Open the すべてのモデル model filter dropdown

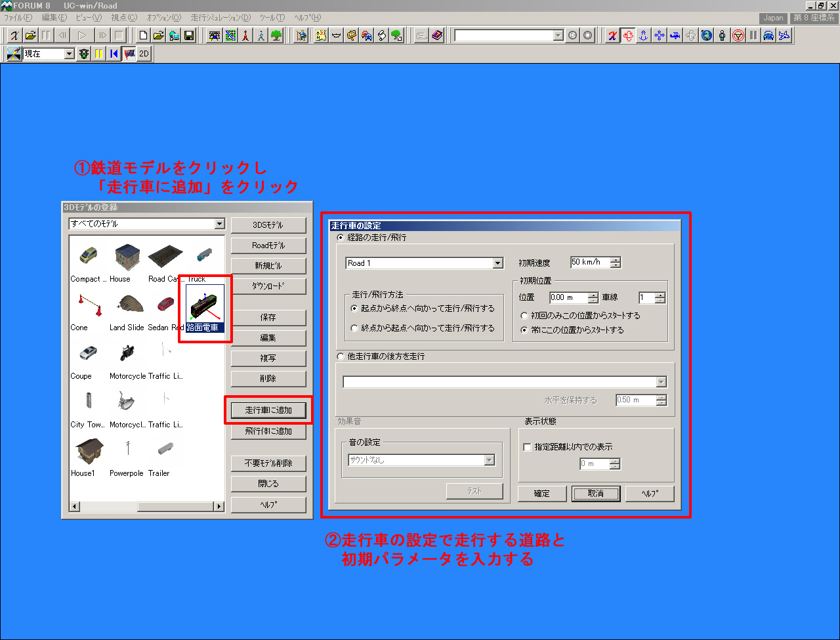(x=219, y=224)
